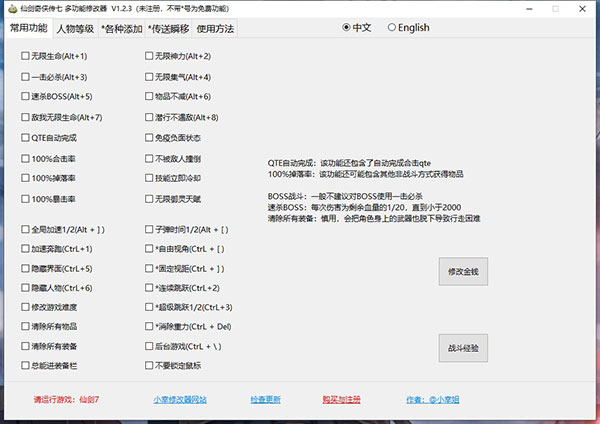Screen dimensions: 600x424
Task: Open the 使用方法 tab
Action: click(214, 29)
